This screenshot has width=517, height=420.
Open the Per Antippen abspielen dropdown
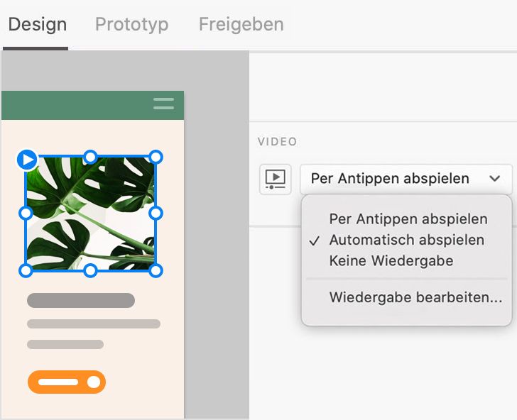pos(406,179)
